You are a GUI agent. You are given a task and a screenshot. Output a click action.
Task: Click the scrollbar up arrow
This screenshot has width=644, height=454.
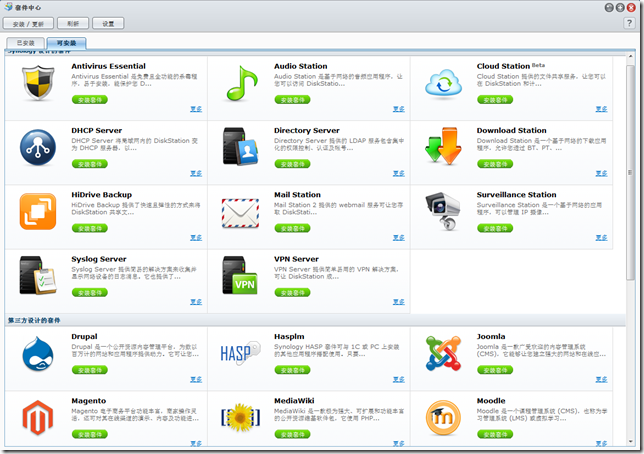630,56
